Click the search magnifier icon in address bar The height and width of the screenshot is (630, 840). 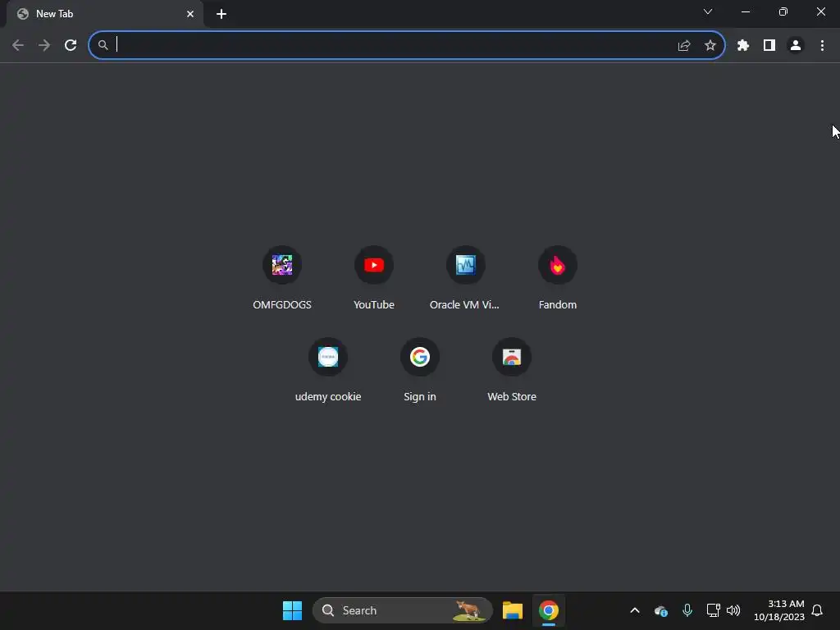click(103, 45)
